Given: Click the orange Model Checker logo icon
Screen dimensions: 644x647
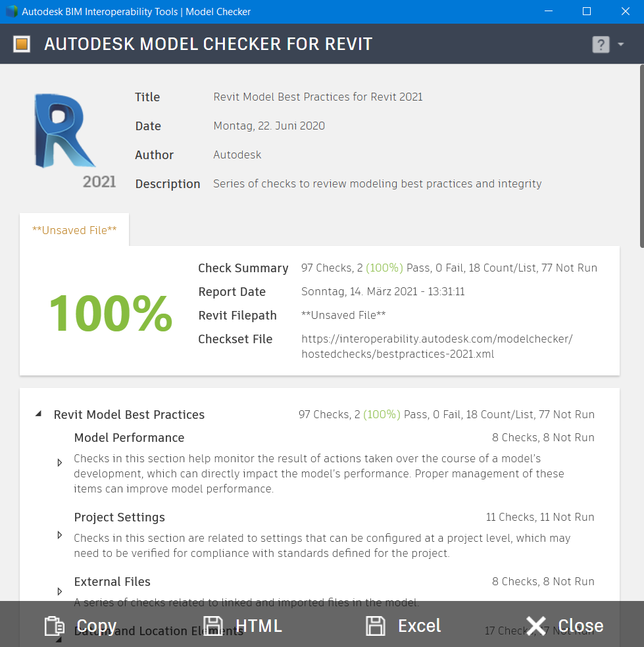Looking at the screenshot, I should coord(21,44).
